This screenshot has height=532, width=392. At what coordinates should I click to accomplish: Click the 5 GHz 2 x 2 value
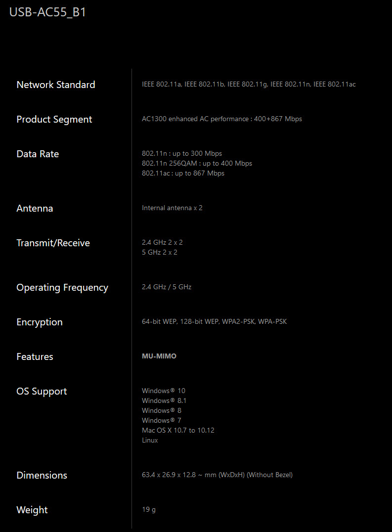[160, 253]
